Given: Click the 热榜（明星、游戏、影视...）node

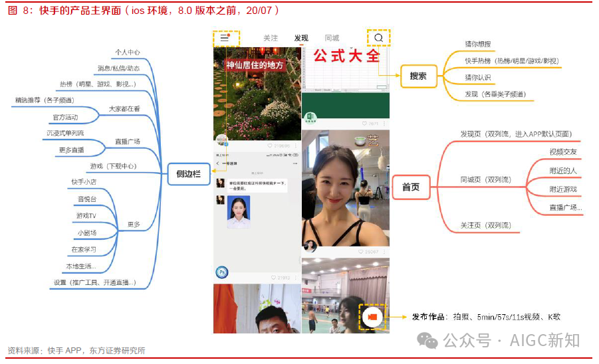Looking at the screenshot, I should click(x=98, y=84).
